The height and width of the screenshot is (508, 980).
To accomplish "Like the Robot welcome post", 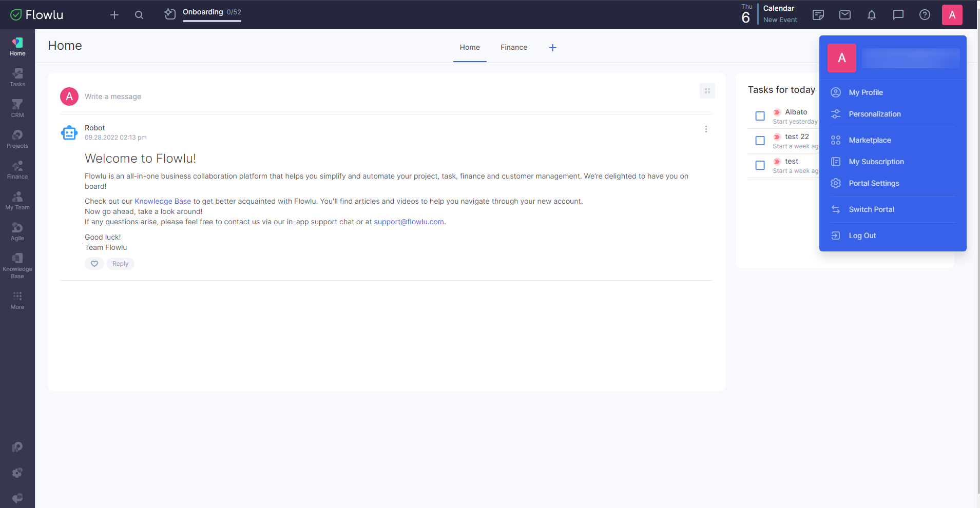I will point(94,264).
